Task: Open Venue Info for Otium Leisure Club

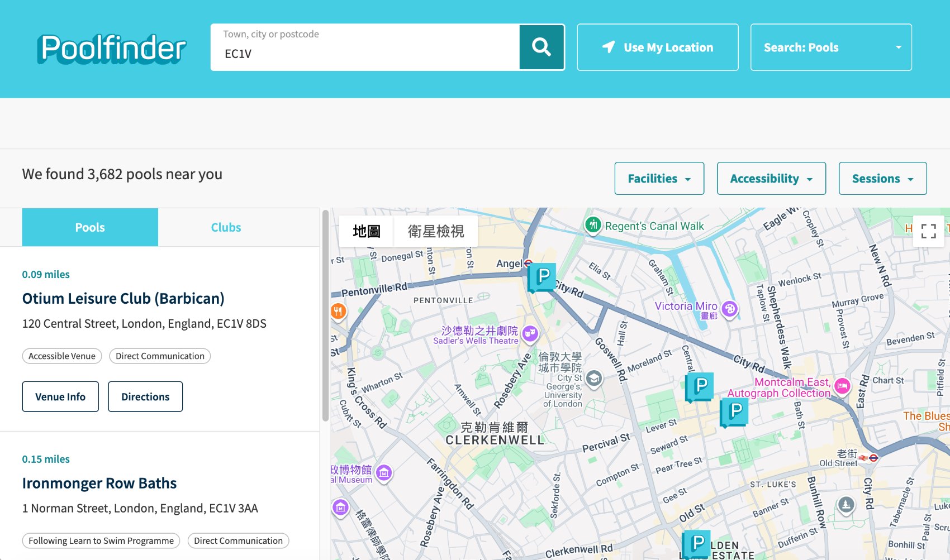Action: tap(60, 396)
